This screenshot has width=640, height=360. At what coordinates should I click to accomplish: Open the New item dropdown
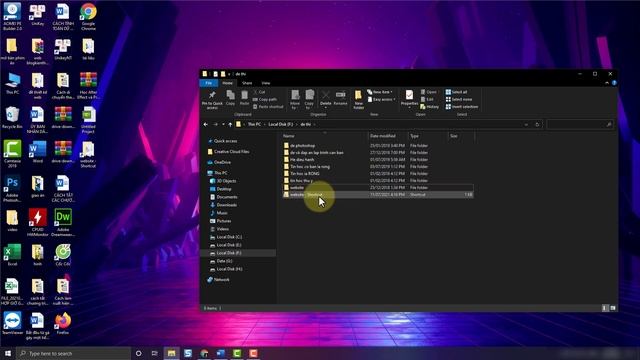(x=380, y=92)
